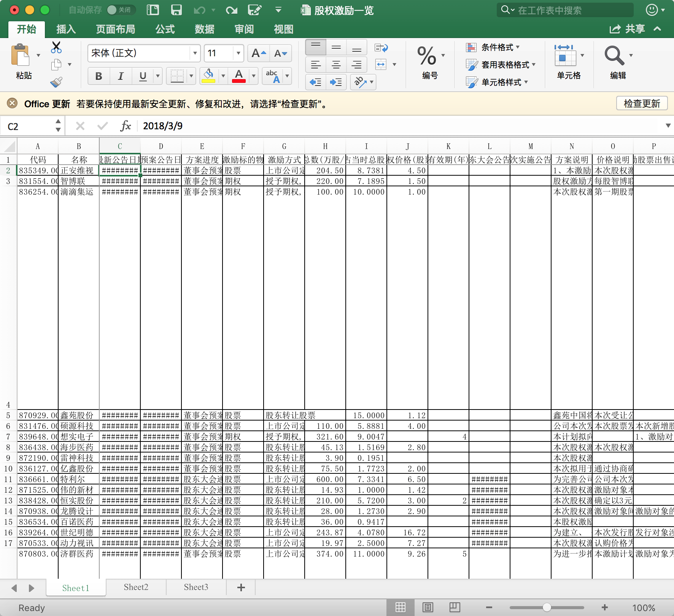Align text to top of cell
674x616 pixels.
316,48
